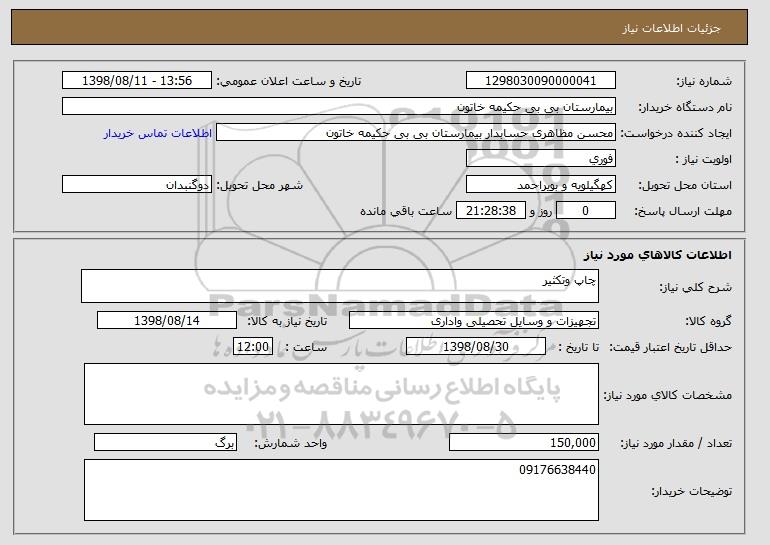
Task: Click the label ایجاد کننده درخواست
Action: point(676,134)
